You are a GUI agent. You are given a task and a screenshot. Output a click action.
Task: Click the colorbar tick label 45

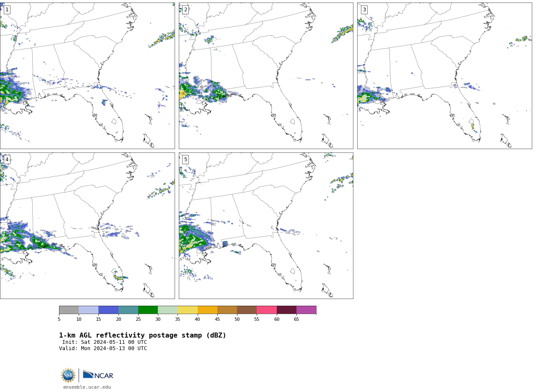217,320
